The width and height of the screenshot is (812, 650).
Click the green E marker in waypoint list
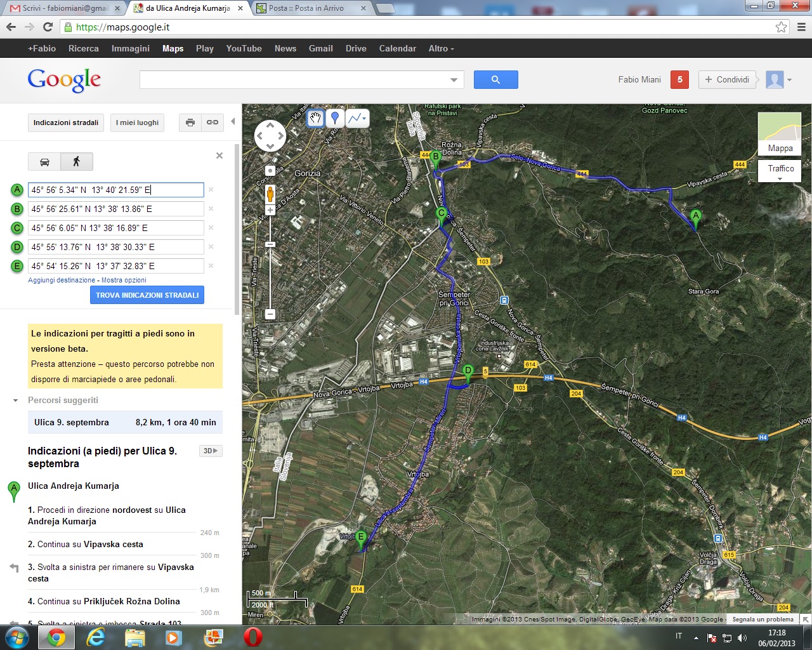[17, 266]
